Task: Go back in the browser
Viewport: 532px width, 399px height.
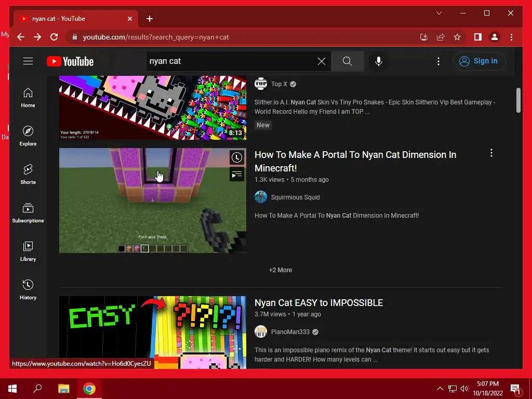Action: pyautogui.click(x=21, y=37)
